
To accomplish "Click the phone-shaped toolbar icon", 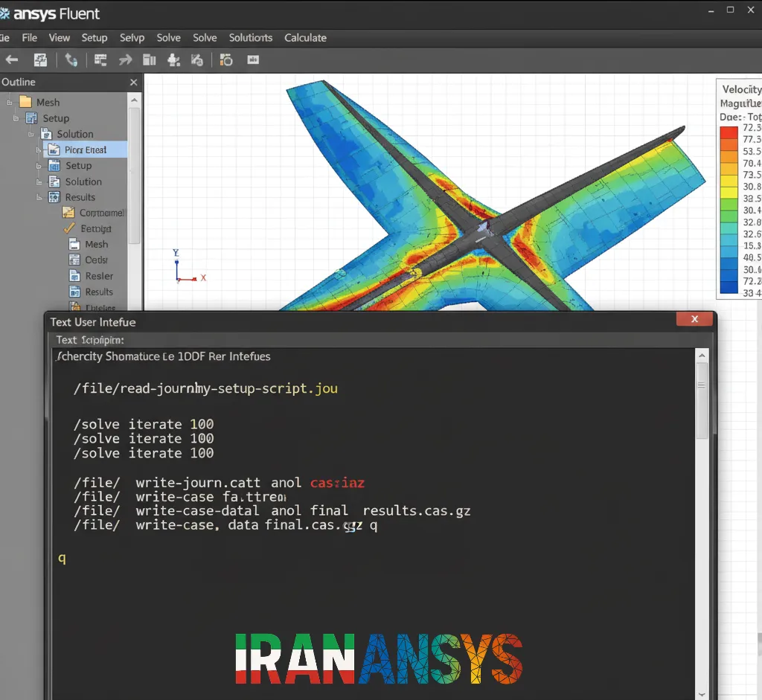I will click(x=71, y=60).
